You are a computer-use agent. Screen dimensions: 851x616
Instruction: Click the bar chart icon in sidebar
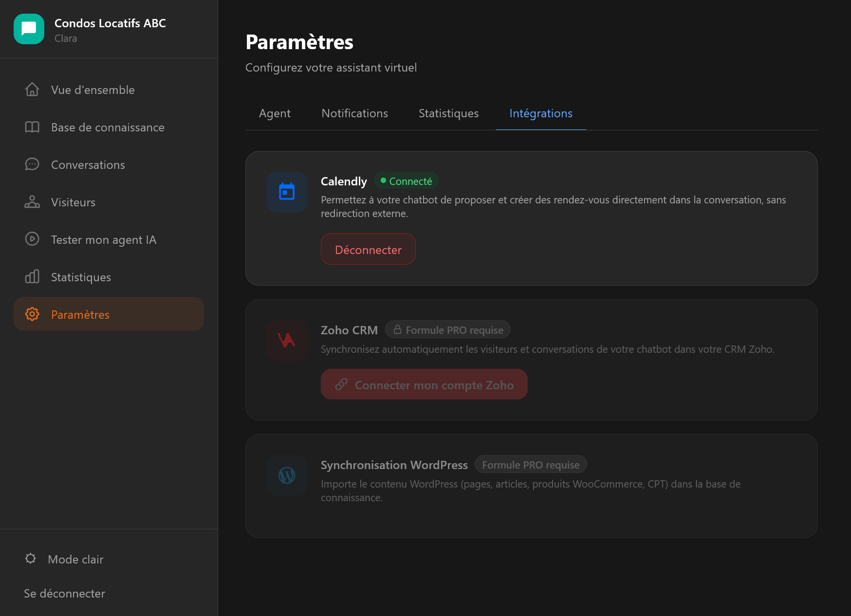32,277
